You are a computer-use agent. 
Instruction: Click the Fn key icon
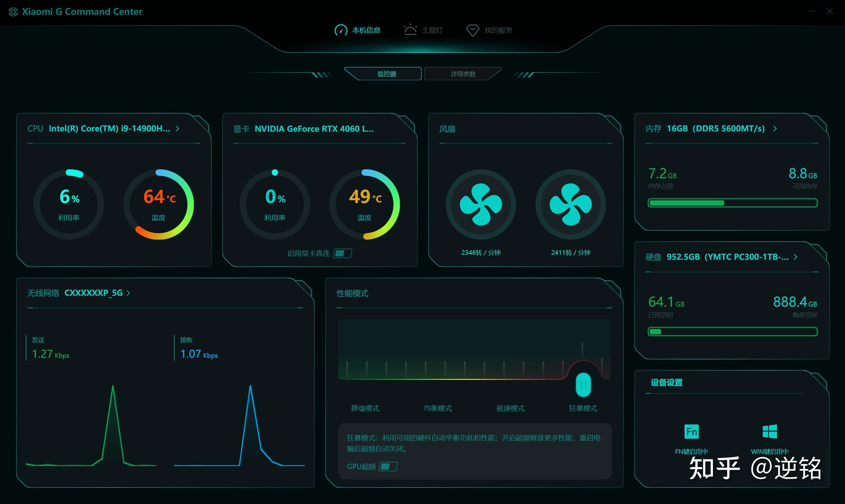pyautogui.click(x=691, y=431)
